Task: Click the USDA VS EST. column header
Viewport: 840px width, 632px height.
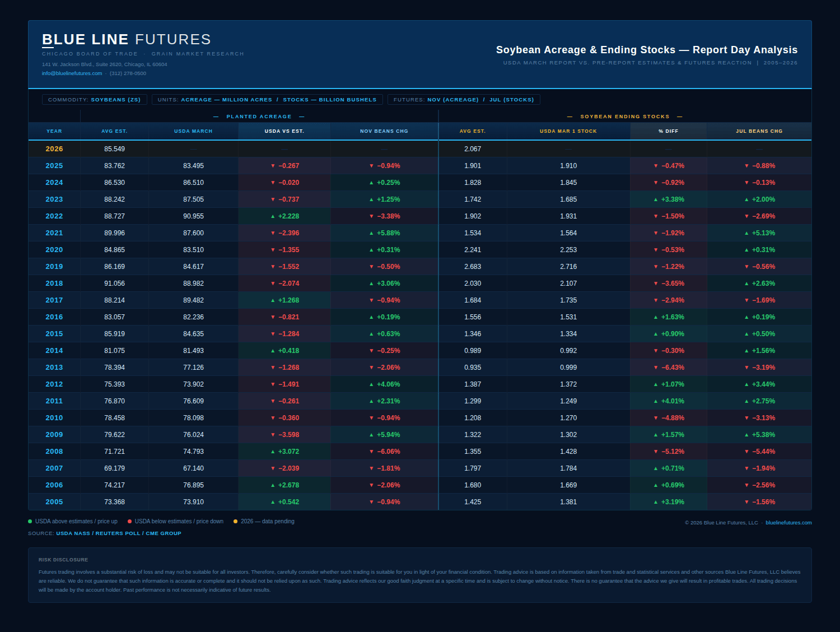Action: pos(284,131)
